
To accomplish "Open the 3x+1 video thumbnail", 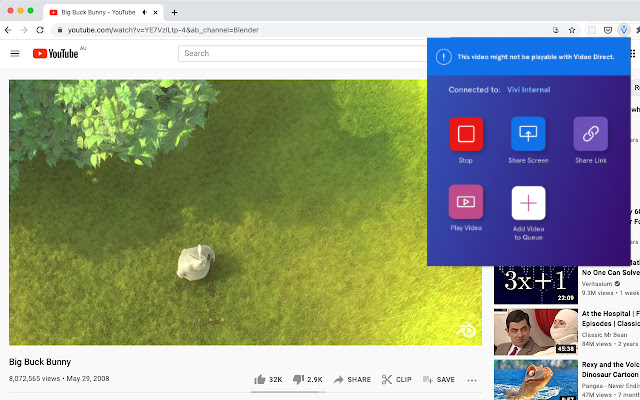I will click(536, 285).
